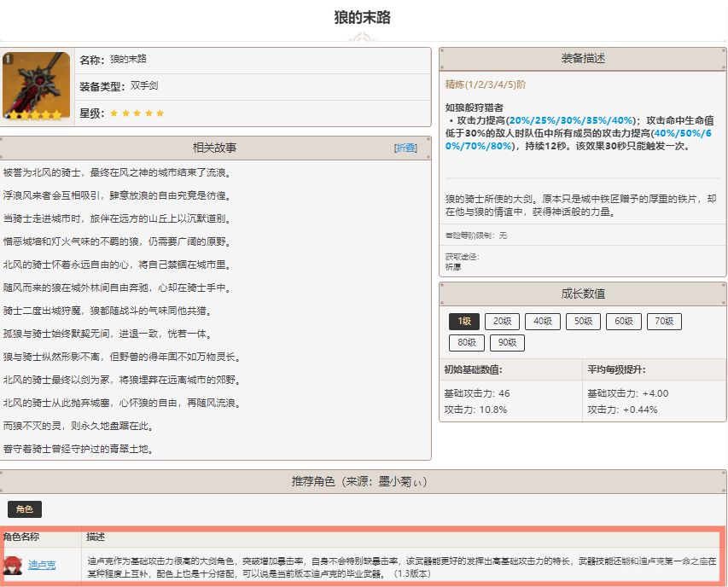The width and height of the screenshot is (728, 587).
Task: Click the 如狼般狩猎者 skill name
Action: tap(474, 108)
